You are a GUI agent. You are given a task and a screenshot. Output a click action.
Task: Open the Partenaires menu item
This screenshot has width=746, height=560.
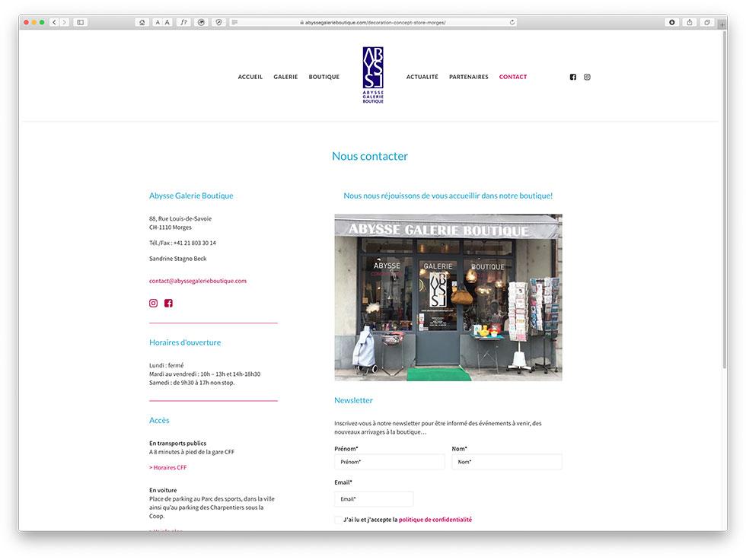click(469, 77)
